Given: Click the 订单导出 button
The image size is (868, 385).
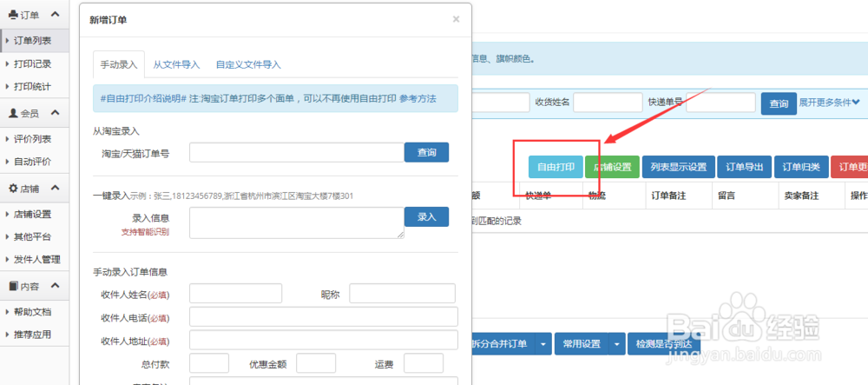Looking at the screenshot, I should (x=745, y=167).
